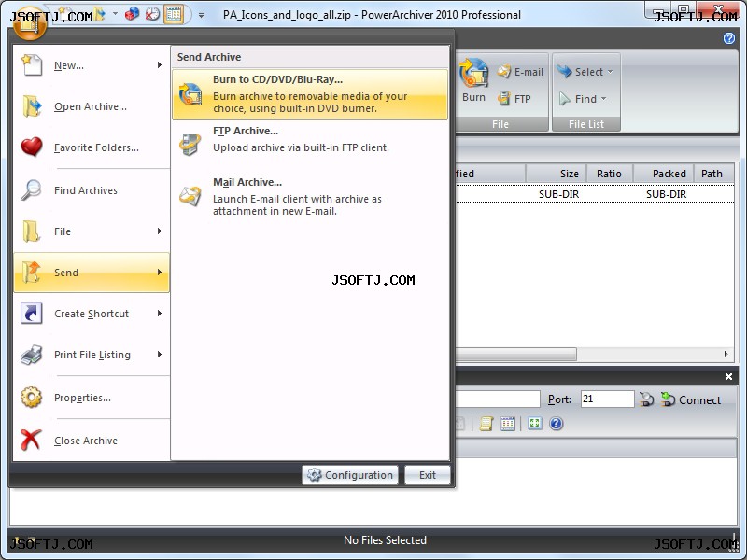The height and width of the screenshot is (560, 747).
Task: Open the PowerArchiver round application menu button
Action: [30, 24]
